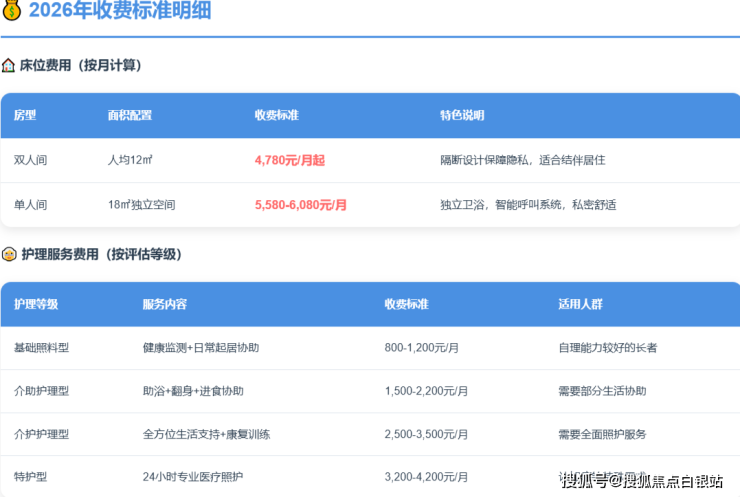Click the red 4,780元/月起 price
Screen dimensions: 740x497
point(290,160)
